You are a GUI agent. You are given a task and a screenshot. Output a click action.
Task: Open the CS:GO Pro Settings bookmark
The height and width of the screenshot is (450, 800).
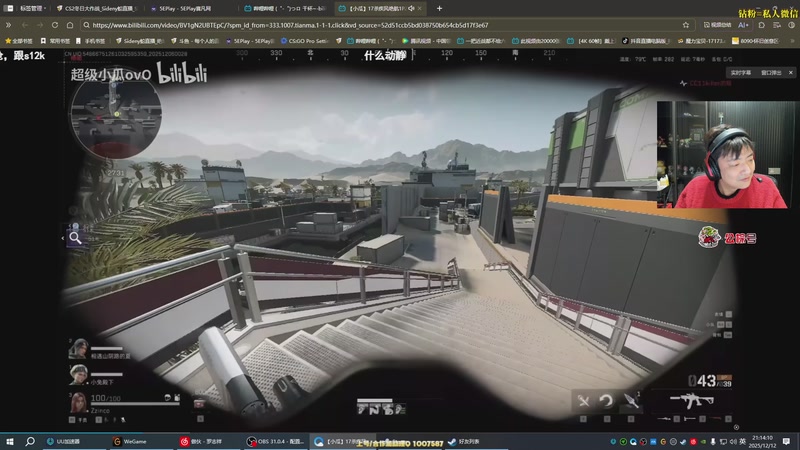[305, 41]
